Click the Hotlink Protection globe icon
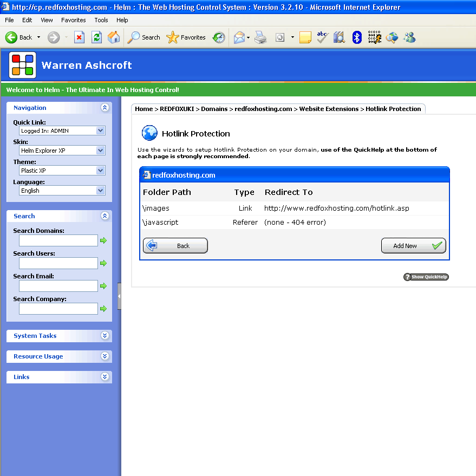This screenshot has width=476, height=476. [x=149, y=133]
